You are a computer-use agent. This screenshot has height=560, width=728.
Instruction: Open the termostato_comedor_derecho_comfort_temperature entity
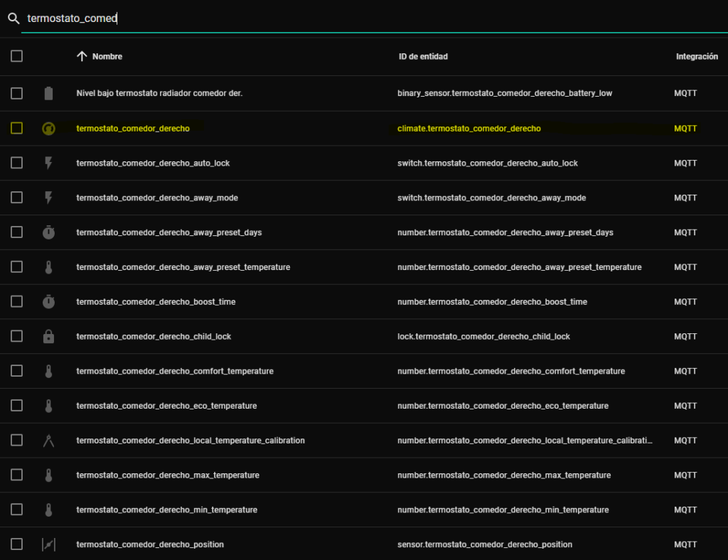coord(175,371)
